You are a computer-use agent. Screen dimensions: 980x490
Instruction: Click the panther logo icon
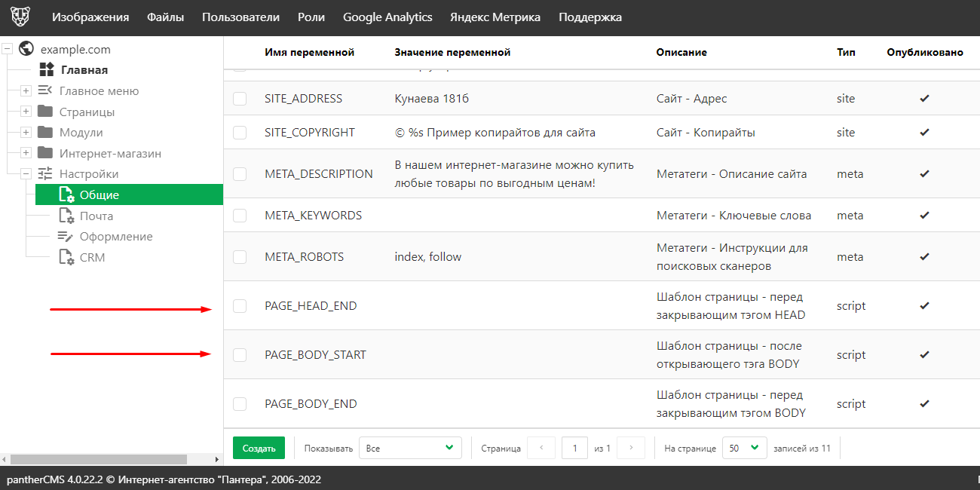[x=20, y=17]
